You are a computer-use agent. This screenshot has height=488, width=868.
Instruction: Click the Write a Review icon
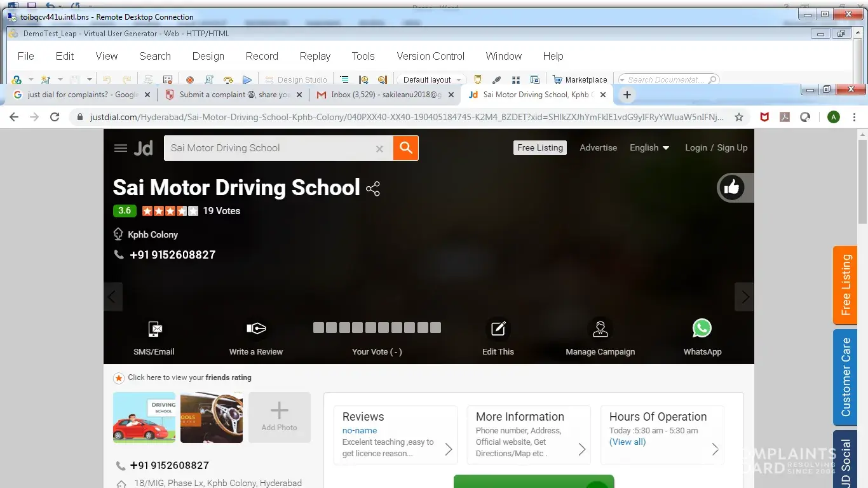(x=256, y=329)
